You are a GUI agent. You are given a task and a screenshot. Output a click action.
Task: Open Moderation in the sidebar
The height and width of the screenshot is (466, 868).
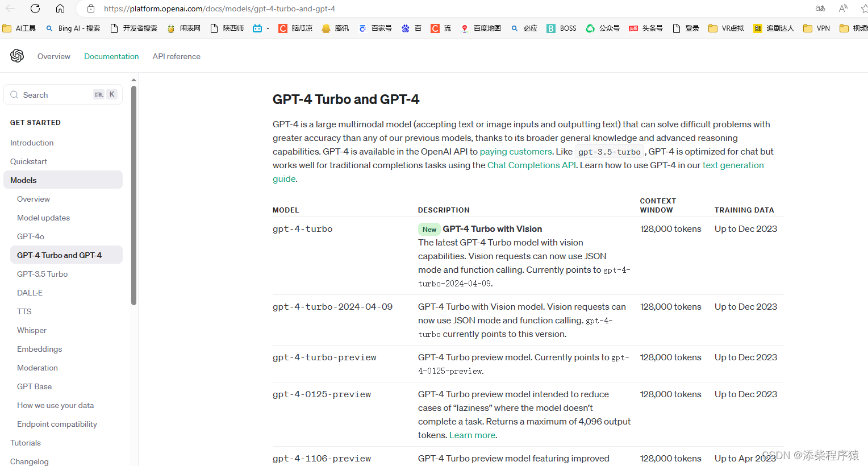click(x=37, y=368)
